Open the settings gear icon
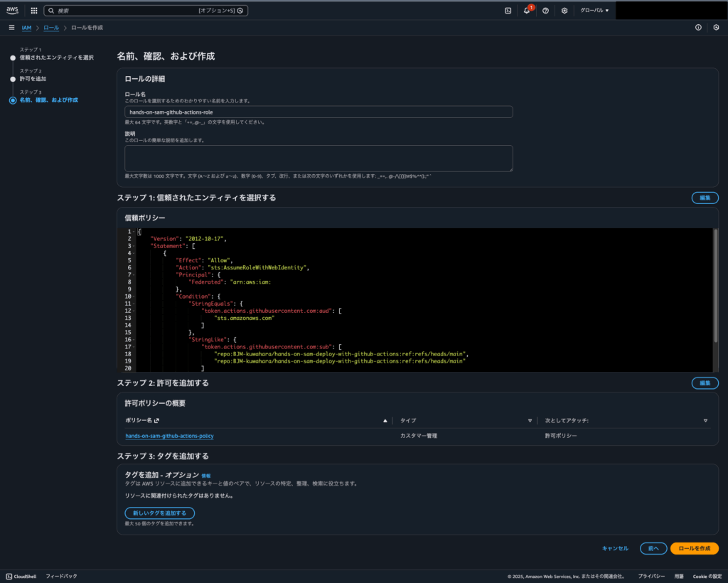The height and width of the screenshot is (583, 728). tap(564, 11)
